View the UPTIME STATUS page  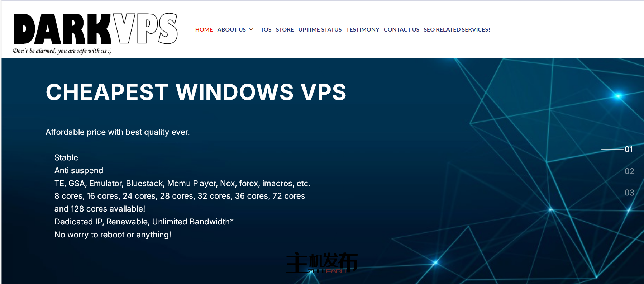(320, 29)
